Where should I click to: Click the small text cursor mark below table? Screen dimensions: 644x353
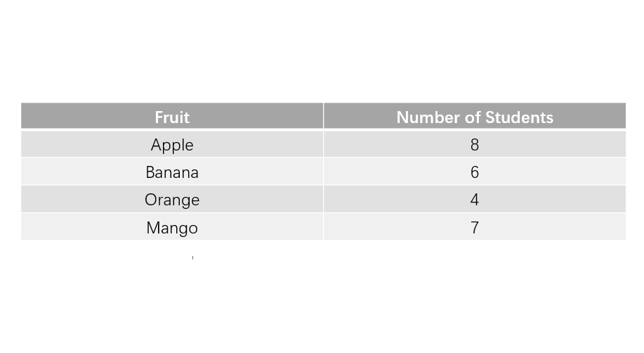tap(192, 257)
